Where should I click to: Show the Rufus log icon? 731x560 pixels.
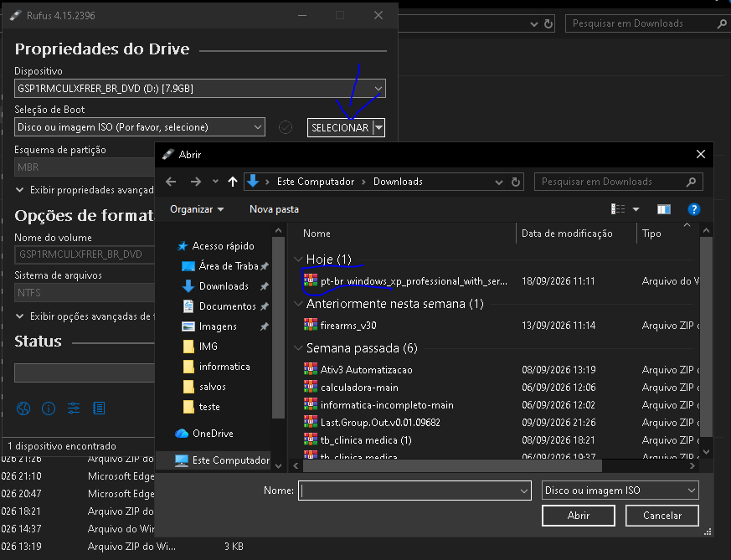[x=99, y=408]
